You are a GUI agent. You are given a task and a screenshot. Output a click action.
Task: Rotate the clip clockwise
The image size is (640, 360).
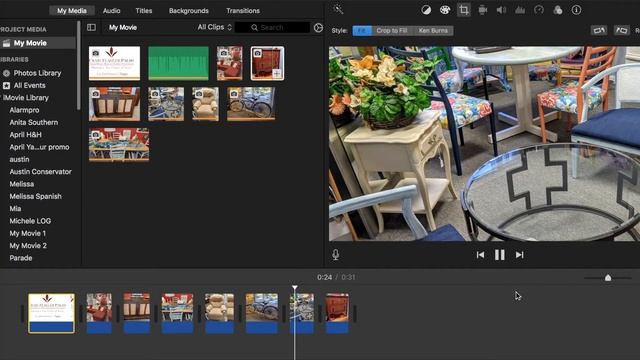[x=622, y=31]
